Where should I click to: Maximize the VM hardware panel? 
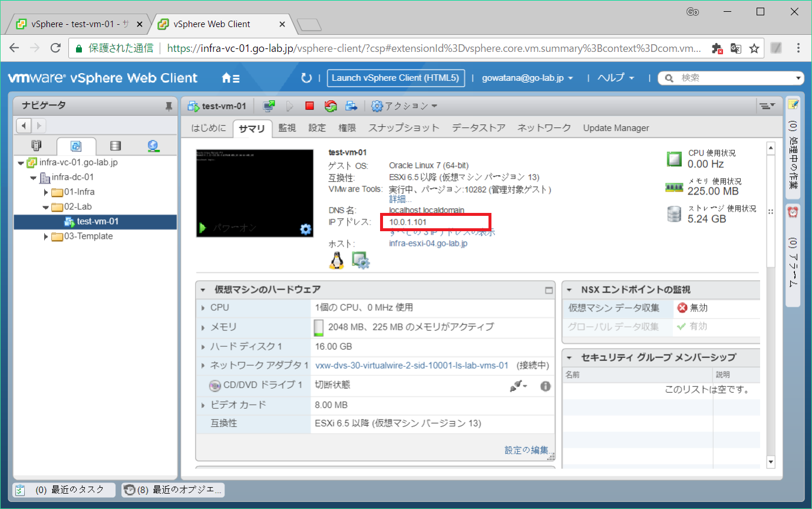[549, 290]
